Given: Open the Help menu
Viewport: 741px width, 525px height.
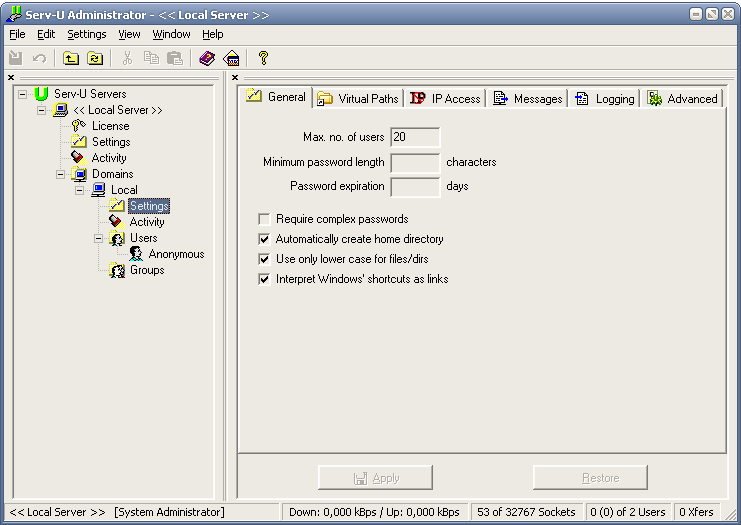Looking at the screenshot, I should pos(213,34).
